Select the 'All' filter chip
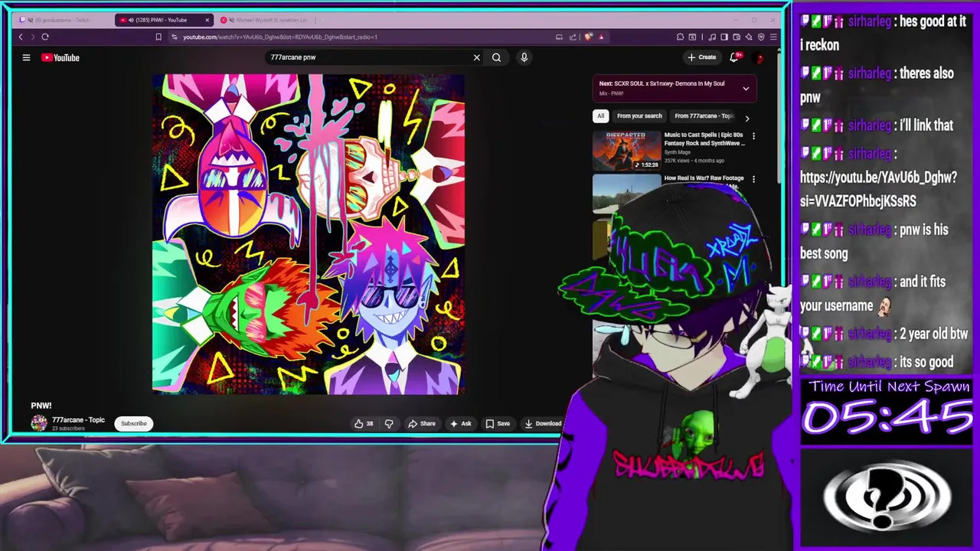The width and height of the screenshot is (980, 551). [600, 116]
